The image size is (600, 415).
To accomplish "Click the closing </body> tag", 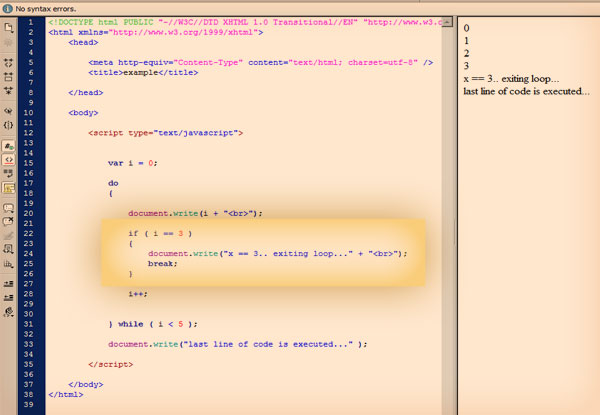I will click(86, 384).
